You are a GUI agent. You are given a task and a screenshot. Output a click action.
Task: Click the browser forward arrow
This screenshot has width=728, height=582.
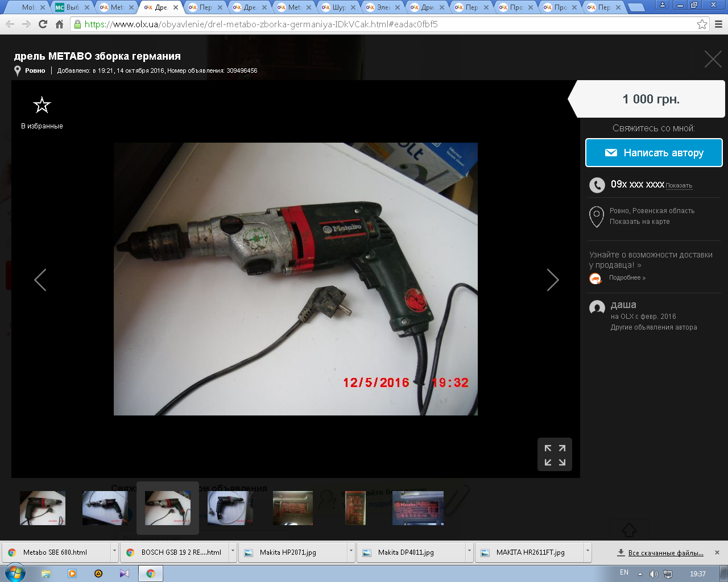[26, 24]
